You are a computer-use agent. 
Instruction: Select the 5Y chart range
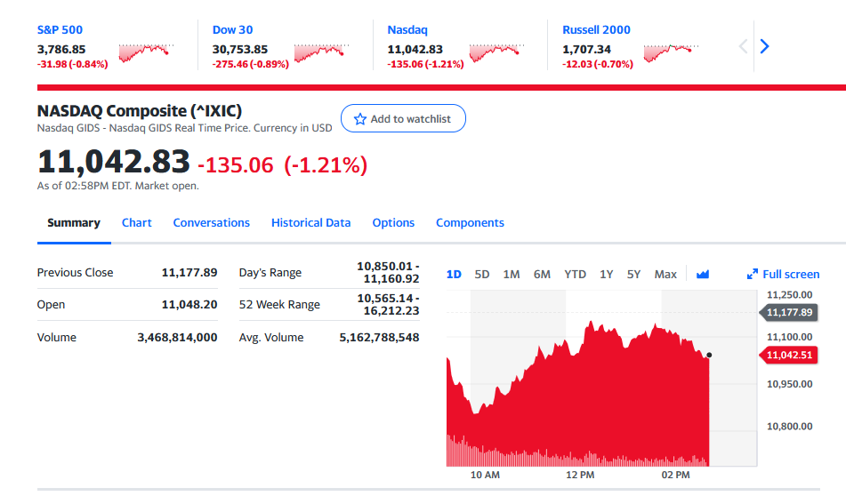(633, 275)
